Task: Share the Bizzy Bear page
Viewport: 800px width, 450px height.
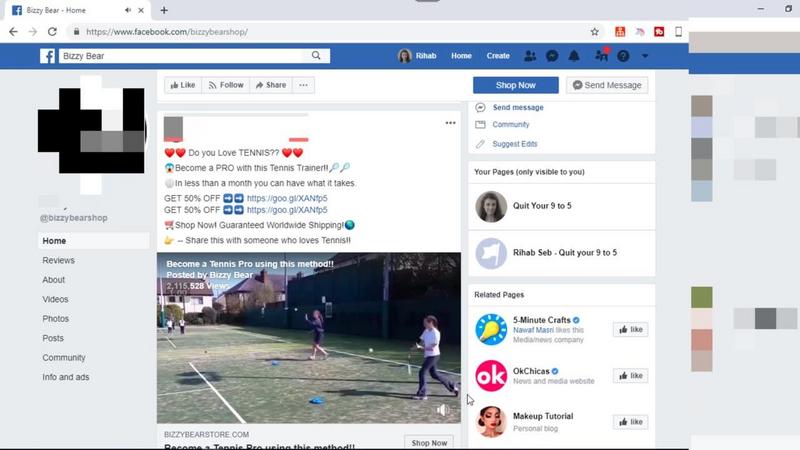Action: (x=271, y=85)
